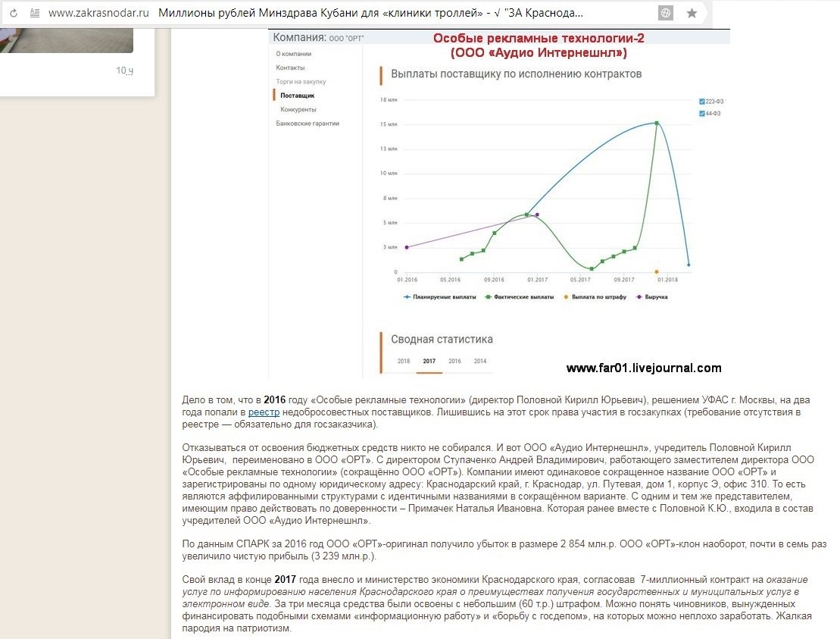Open 'Банковские гарантии' sidebar item

(308, 124)
